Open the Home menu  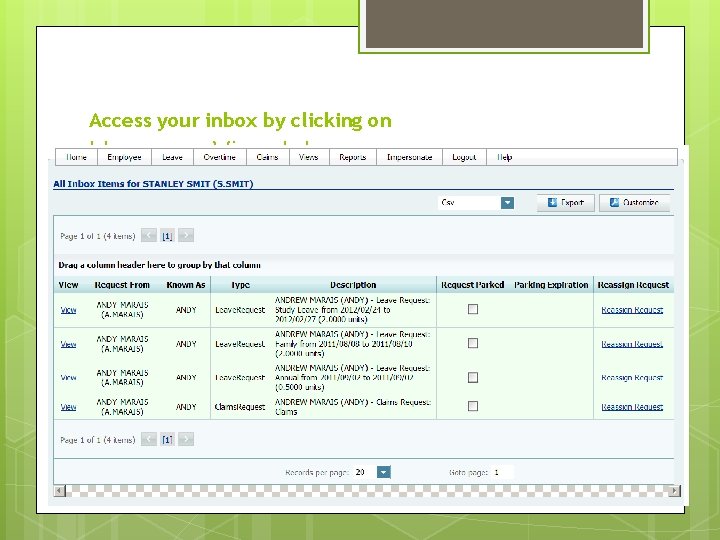pyautogui.click(x=76, y=157)
